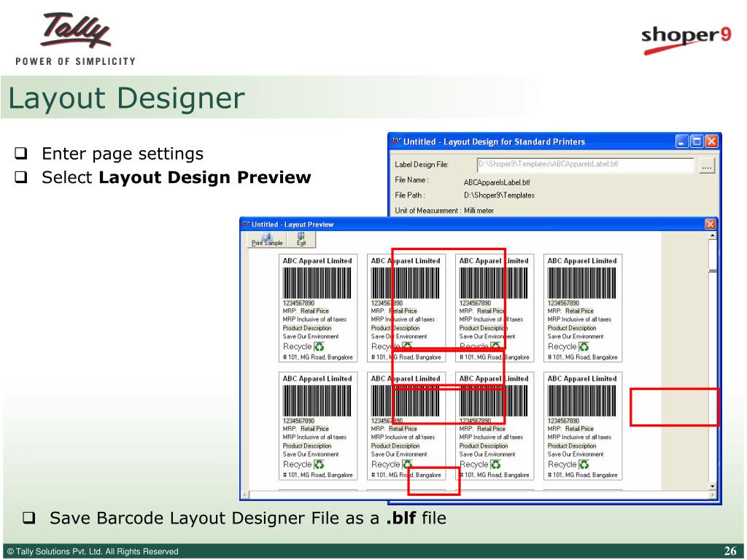Click vertical scrollbar up arrow in preview
Screen dimensions: 747x560
tap(712, 236)
